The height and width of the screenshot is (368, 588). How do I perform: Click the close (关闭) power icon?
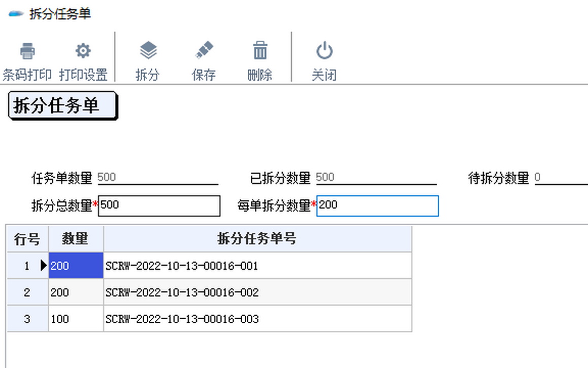click(324, 51)
